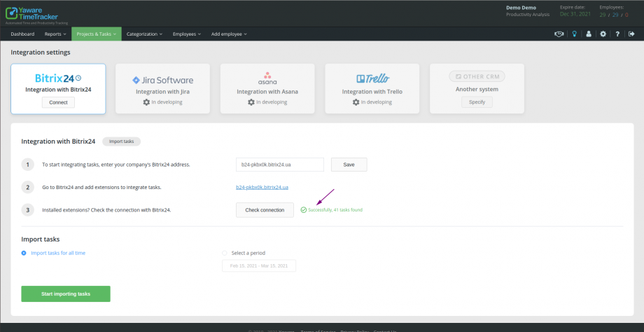Viewport: 644px width, 332px height.
Task: Click the gear icon under Integration with Jira
Action: pos(146,102)
